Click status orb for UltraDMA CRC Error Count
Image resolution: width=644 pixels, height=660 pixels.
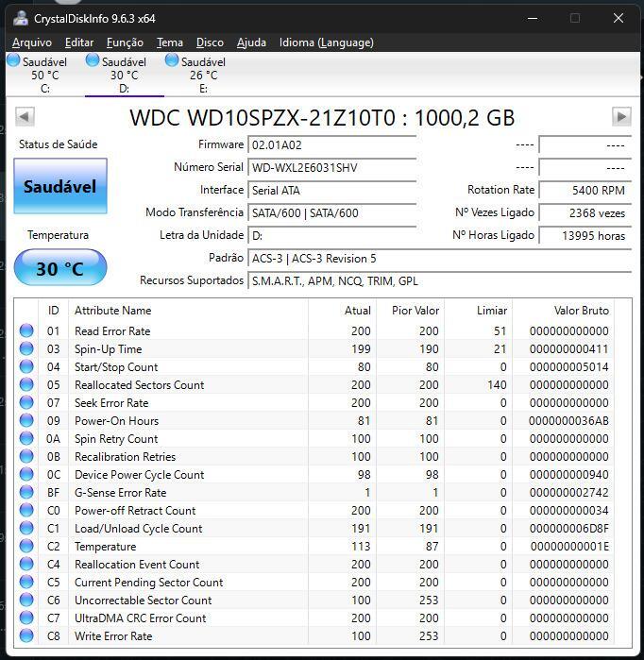coord(26,618)
